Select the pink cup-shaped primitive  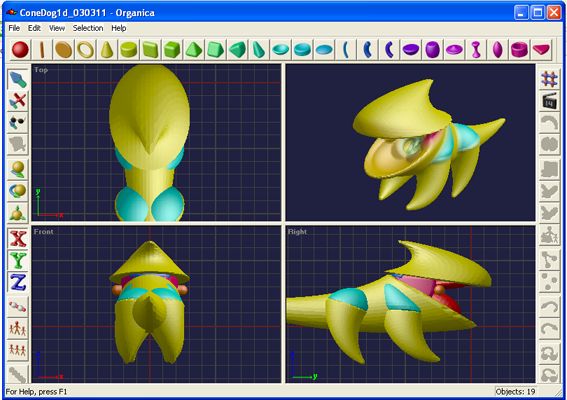(519, 50)
